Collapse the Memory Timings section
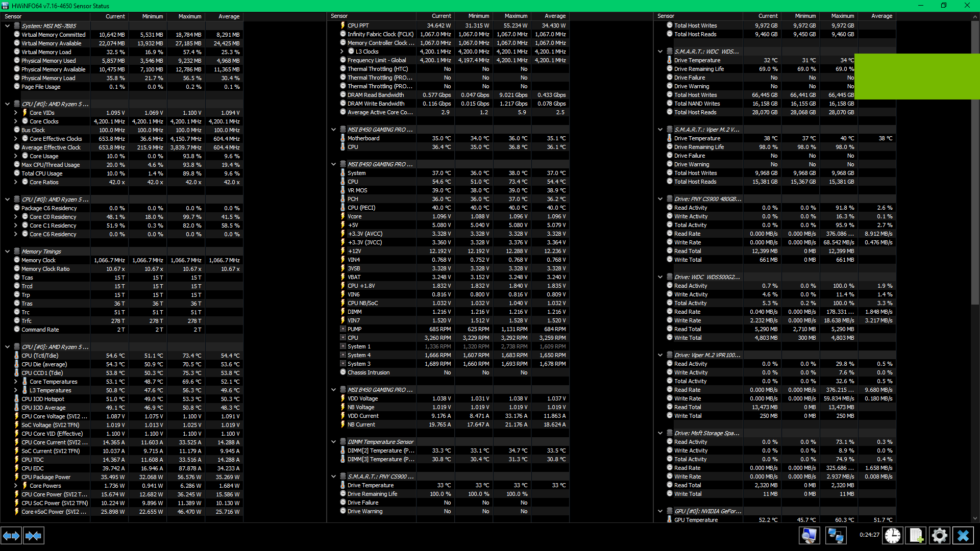The image size is (980, 551). tap(8, 252)
